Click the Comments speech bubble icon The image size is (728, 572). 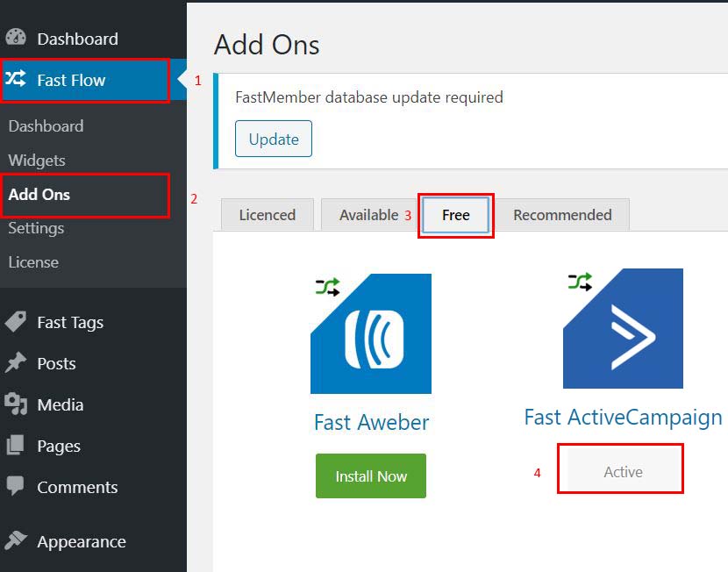pyautogui.click(x=15, y=486)
